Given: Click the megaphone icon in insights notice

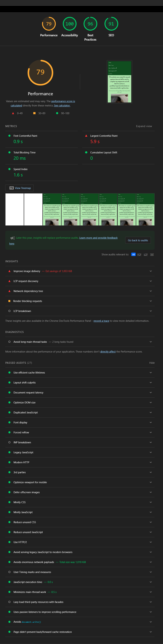Looking at the screenshot, I should click(x=13, y=238).
